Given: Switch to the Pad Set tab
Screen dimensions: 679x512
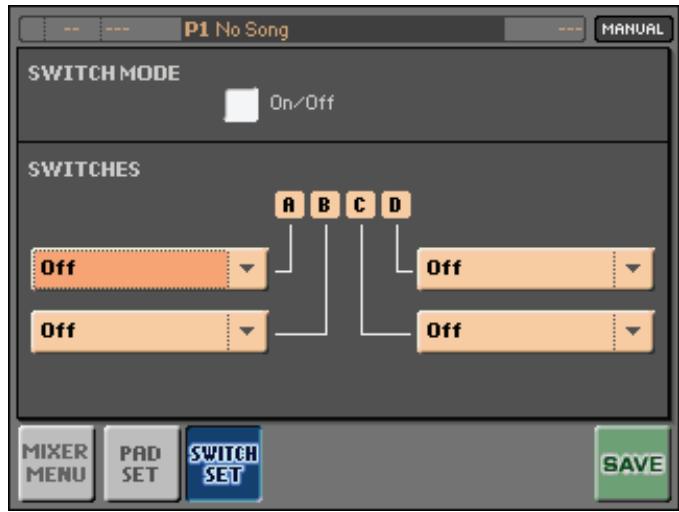Looking at the screenshot, I should [x=141, y=463].
